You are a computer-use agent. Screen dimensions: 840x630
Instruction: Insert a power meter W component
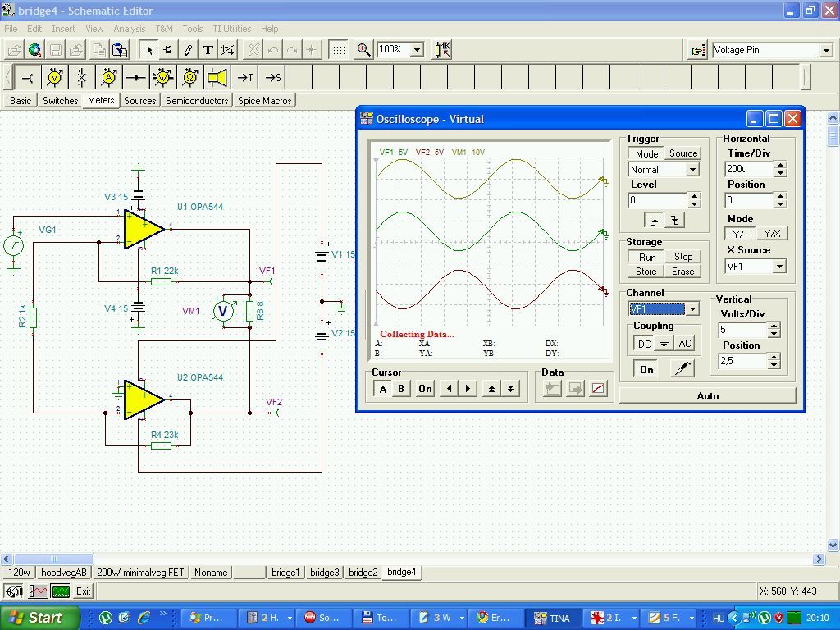click(163, 78)
